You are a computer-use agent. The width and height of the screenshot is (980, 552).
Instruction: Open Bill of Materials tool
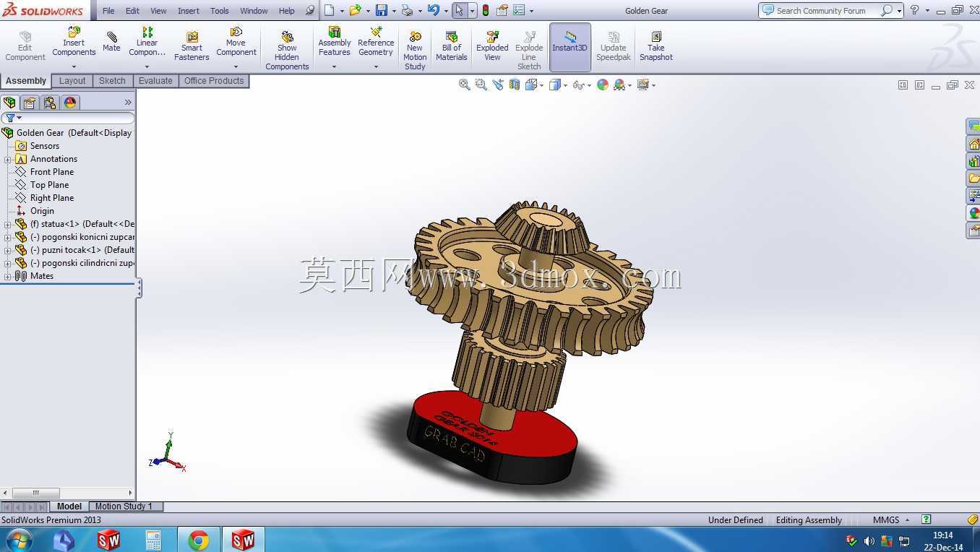point(452,46)
